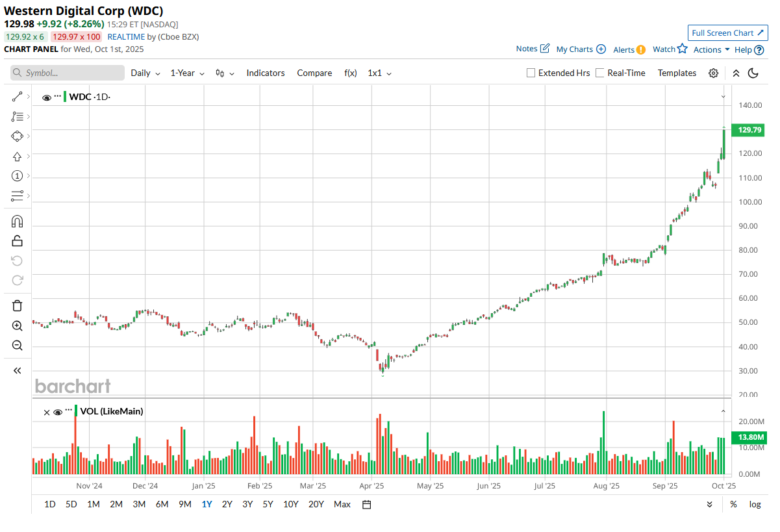Click the Full Screen Chart button

727,33
